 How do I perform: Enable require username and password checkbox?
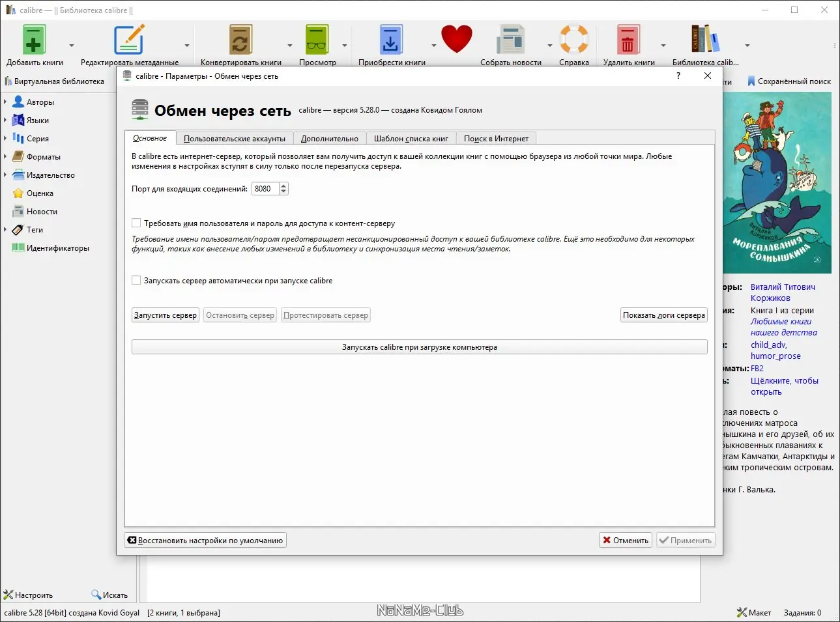pyautogui.click(x=136, y=223)
